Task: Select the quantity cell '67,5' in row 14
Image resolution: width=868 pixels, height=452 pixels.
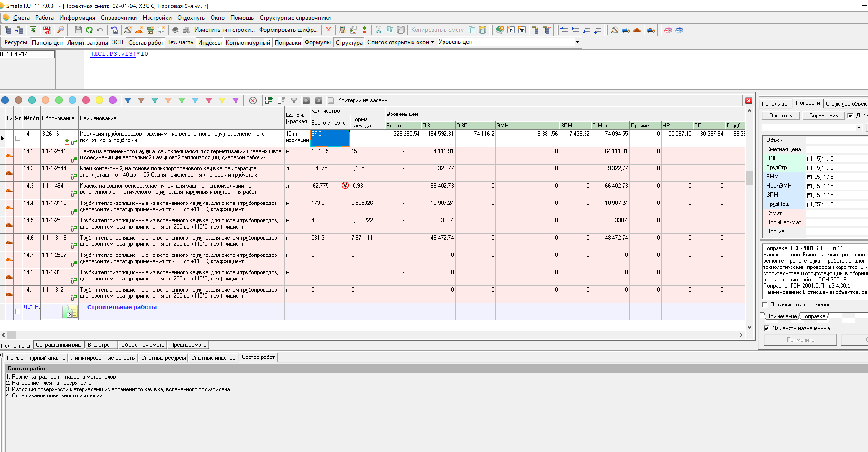Action: pos(329,138)
